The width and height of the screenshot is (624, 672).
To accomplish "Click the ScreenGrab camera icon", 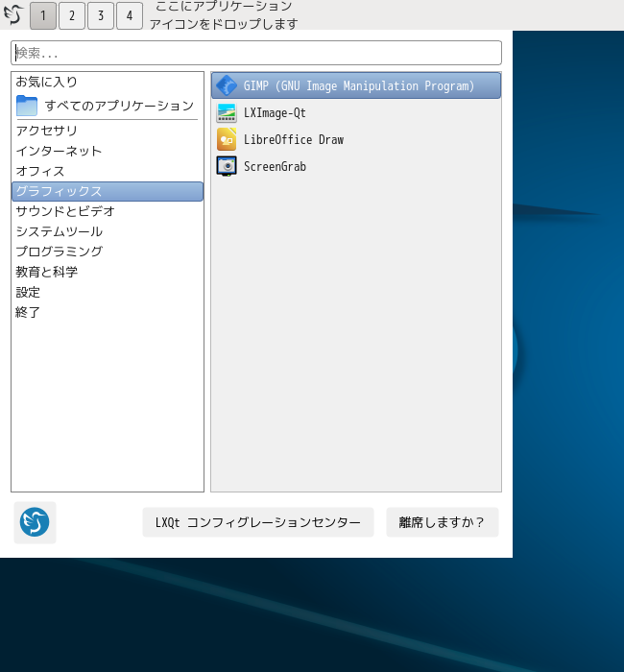I will (227, 166).
